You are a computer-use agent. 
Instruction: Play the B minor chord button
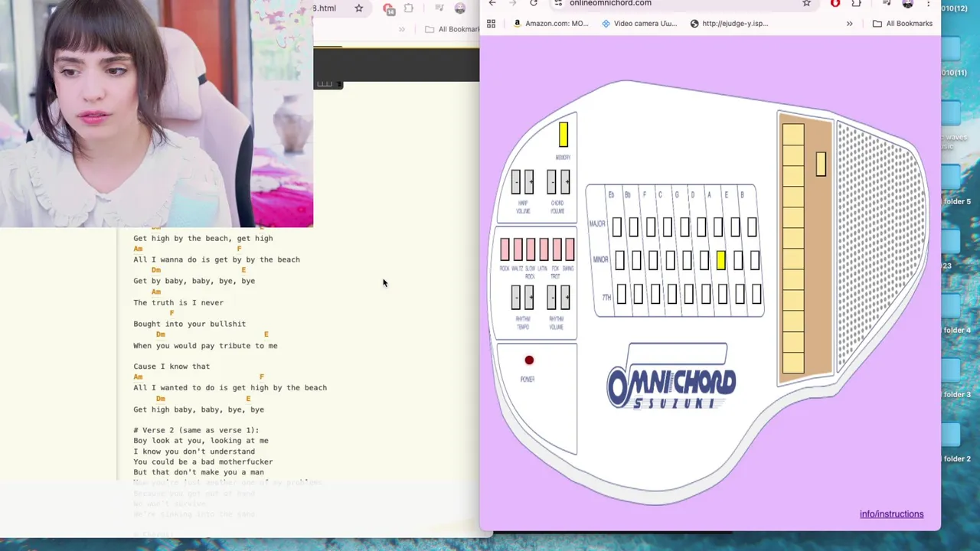[756, 261]
